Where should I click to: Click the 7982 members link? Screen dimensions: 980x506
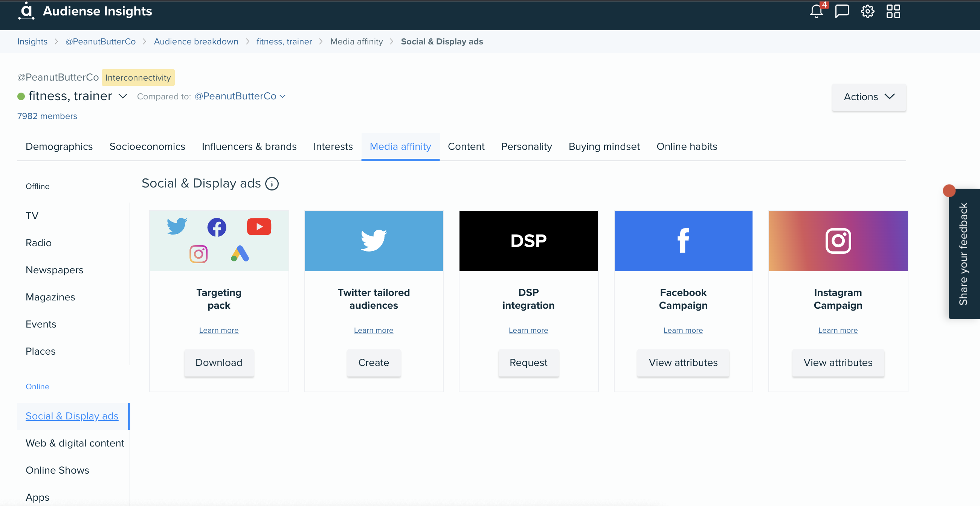pyautogui.click(x=47, y=116)
